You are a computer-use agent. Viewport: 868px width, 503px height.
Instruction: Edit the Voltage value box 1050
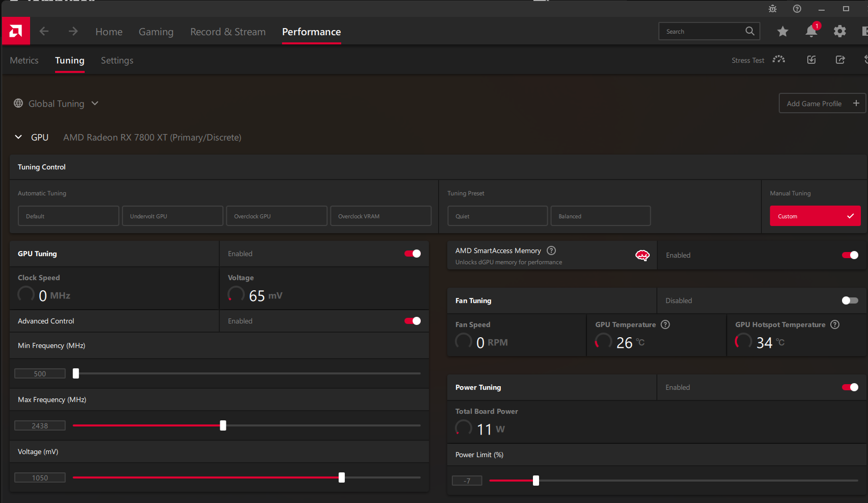[x=40, y=477]
